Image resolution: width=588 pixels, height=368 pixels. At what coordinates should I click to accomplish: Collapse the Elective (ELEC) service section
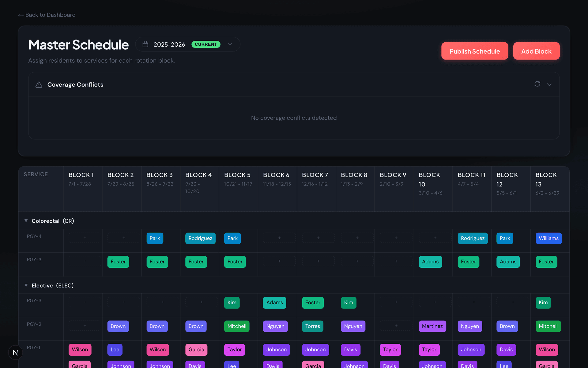(x=26, y=285)
